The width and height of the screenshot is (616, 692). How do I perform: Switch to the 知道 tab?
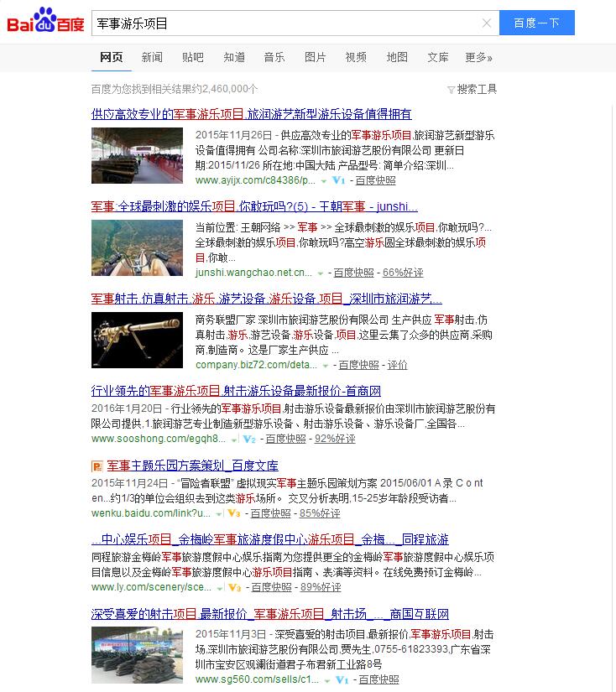[x=234, y=57]
